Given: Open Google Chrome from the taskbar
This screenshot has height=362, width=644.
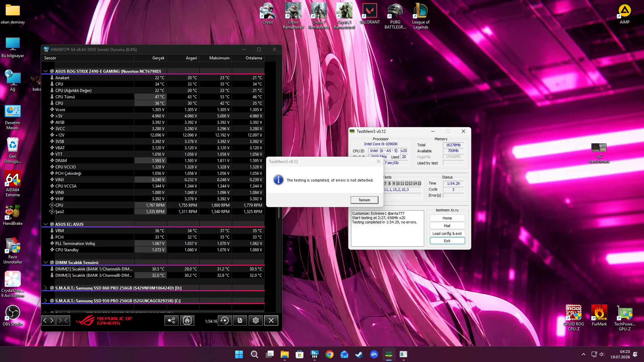Looking at the screenshot, I should tap(329, 354).
